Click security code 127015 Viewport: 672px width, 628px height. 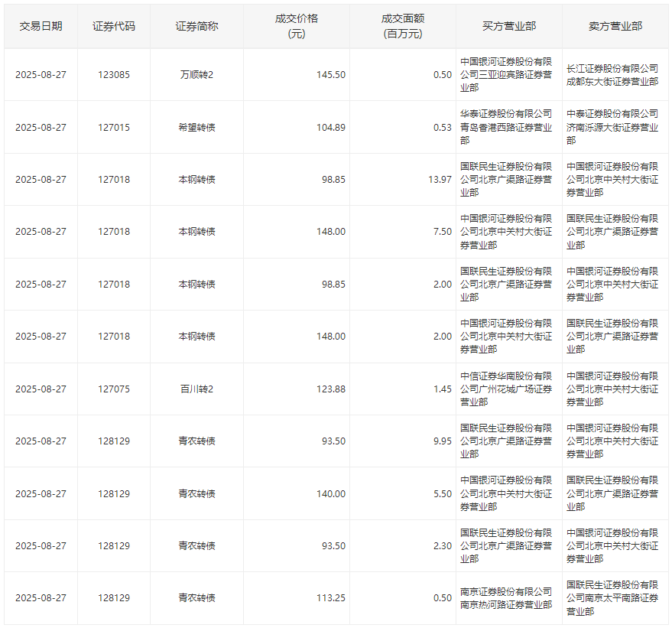(114, 127)
